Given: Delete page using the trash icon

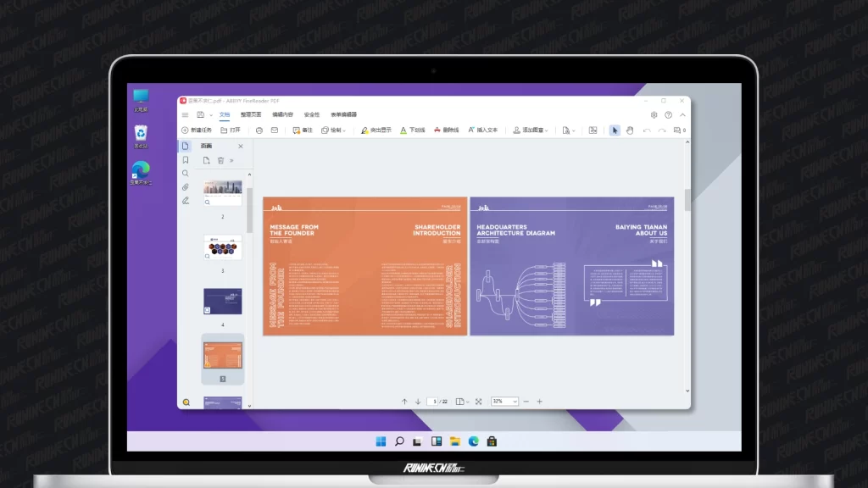Looking at the screenshot, I should 220,160.
